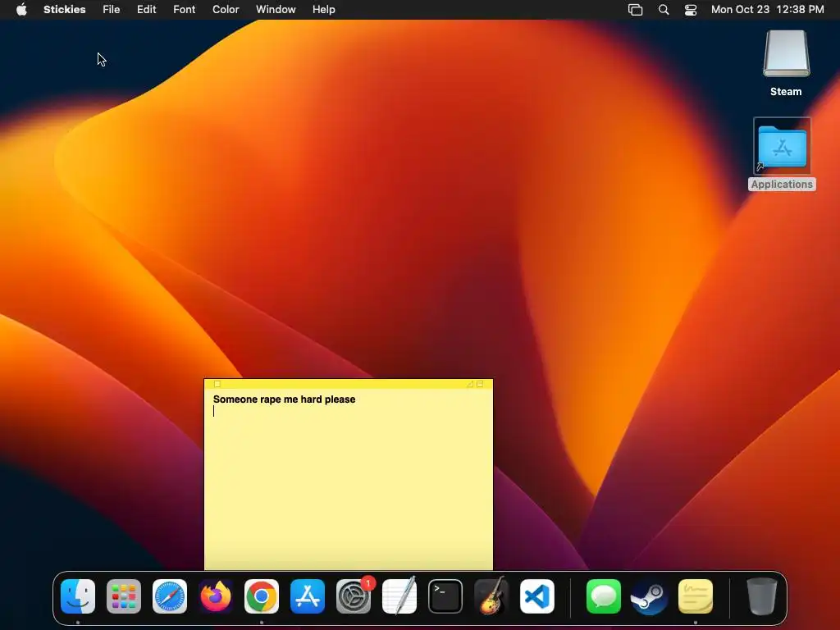Open System Settings with update badge
This screenshot has height=630, width=840.
[x=354, y=596]
